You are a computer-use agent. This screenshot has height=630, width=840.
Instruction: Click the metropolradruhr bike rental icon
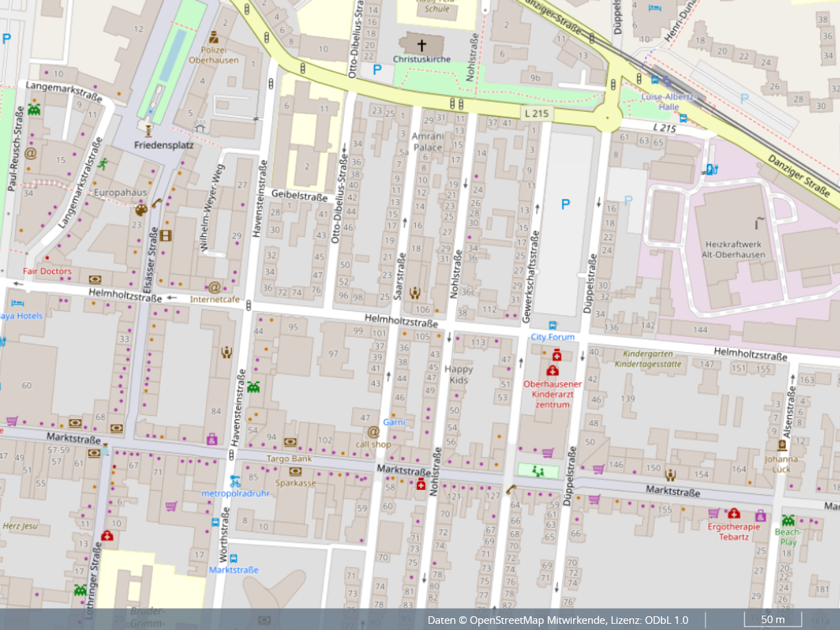click(x=235, y=481)
